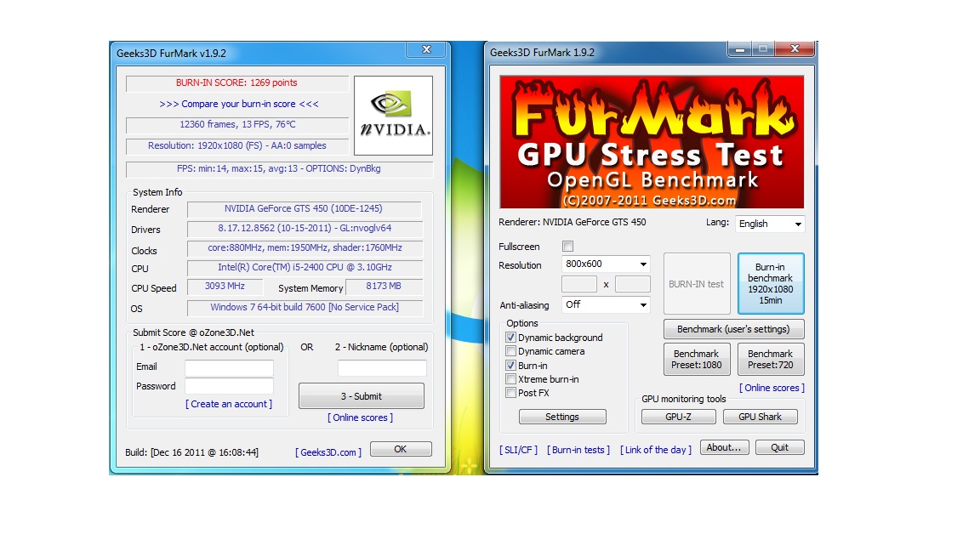Open Online scores link in main window
The height and width of the screenshot is (551, 980).
772,388
